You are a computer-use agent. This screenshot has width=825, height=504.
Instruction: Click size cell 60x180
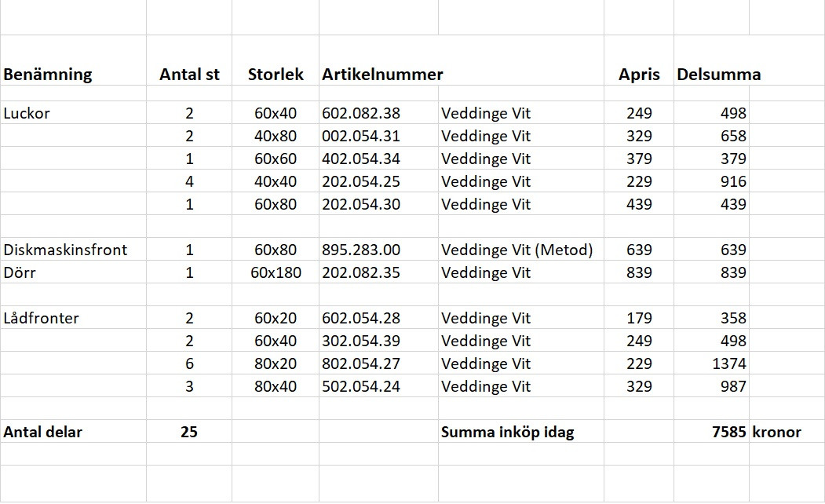point(276,272)
